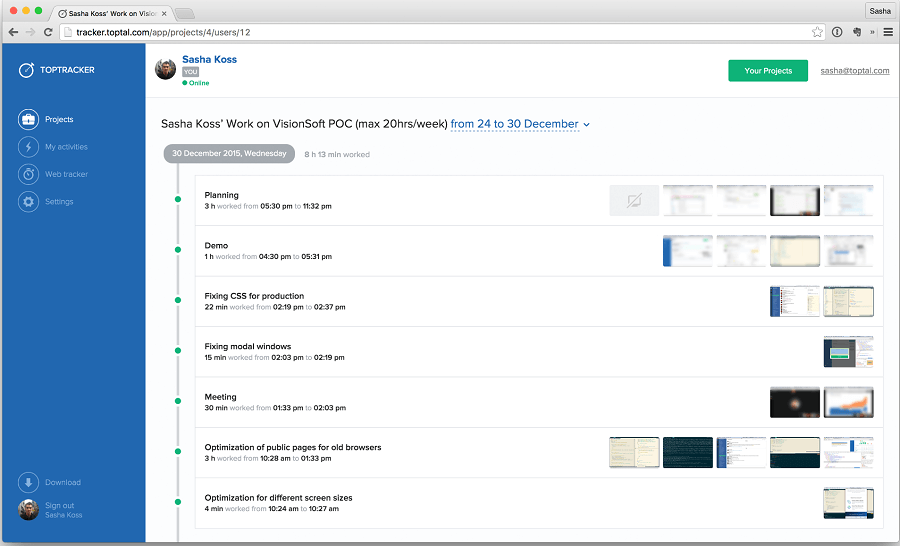Open the last screenshot thumbnail in Planning row

[848, 200]
